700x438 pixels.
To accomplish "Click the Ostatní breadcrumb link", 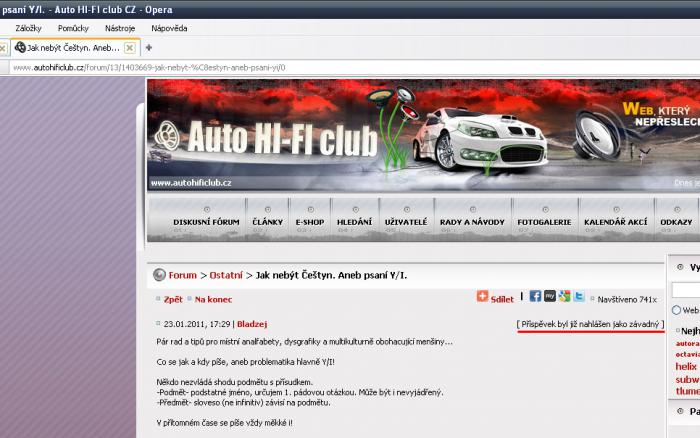I will point(225,275).
